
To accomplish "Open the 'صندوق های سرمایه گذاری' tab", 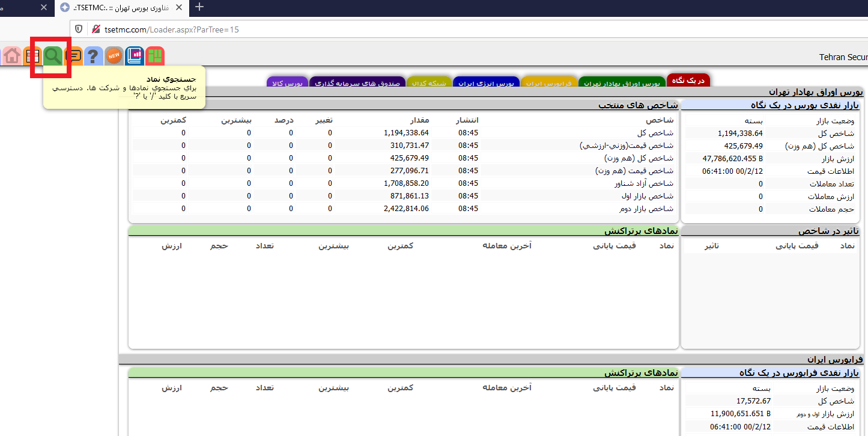I will tap(358, 83).
